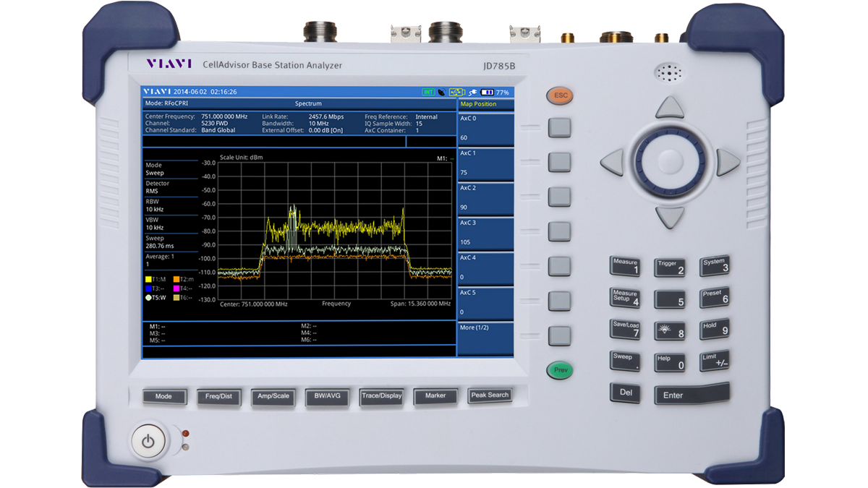Click the keypad key numbered 5
Image resolution: width=868 pixels, height=488 pixels.
point(670,299)
